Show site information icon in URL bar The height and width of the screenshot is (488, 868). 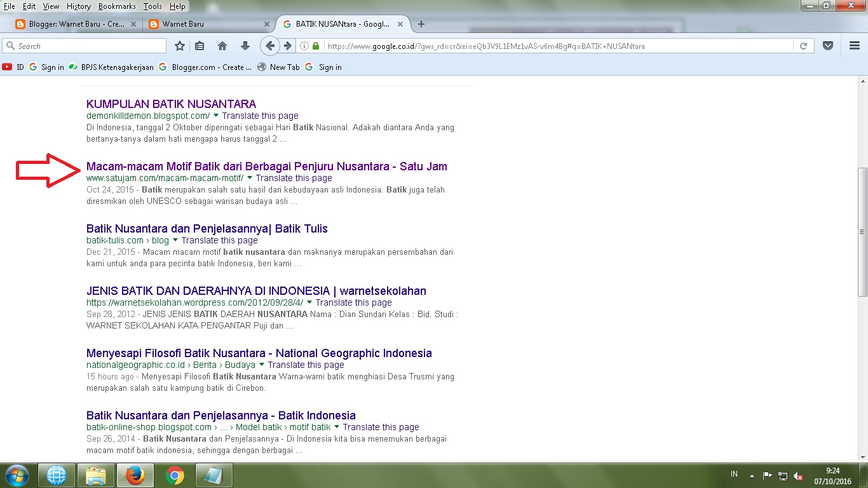(x=304, y=46)
